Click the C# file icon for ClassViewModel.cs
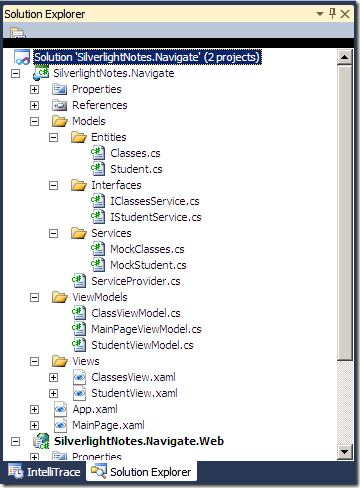 click(x=79, y=313)
